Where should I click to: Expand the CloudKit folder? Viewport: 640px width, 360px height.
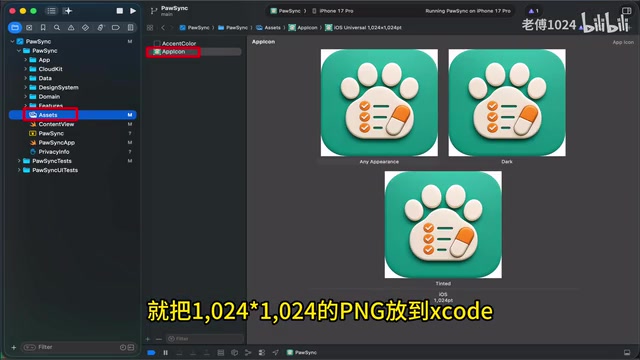25,69
